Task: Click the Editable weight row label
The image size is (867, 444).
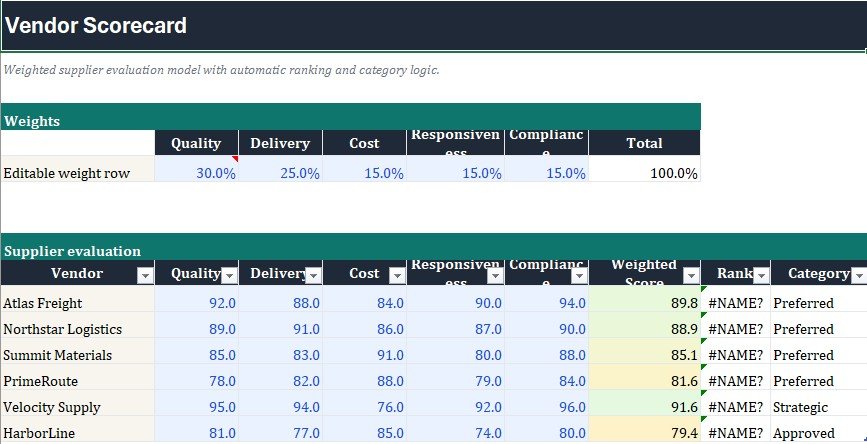Action: coord(77,169)
